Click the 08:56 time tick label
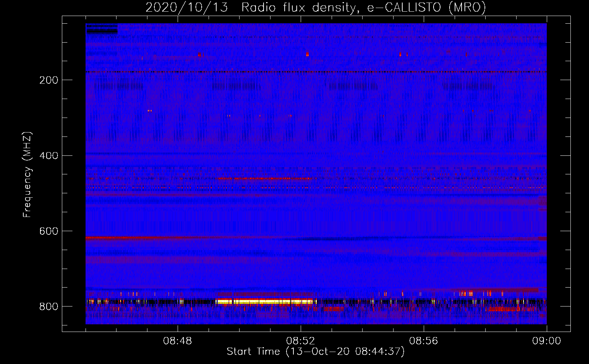589x364 pixels. (424, 341)
